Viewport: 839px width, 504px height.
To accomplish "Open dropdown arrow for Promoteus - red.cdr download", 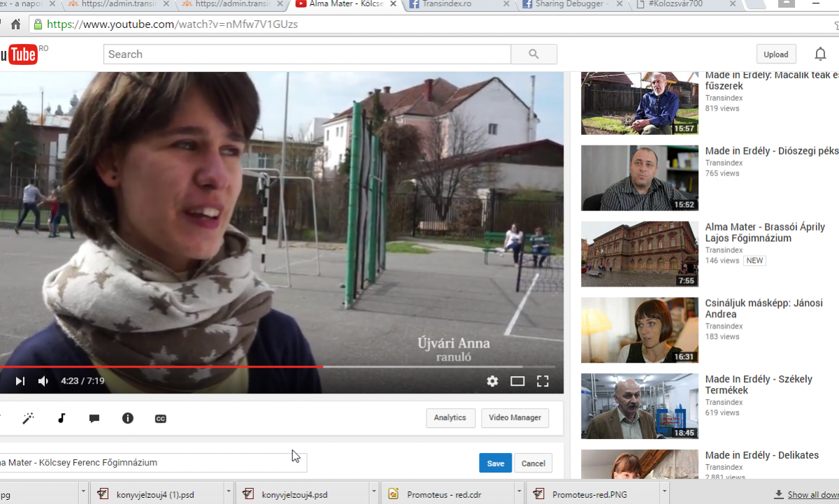I will point(518,494).
